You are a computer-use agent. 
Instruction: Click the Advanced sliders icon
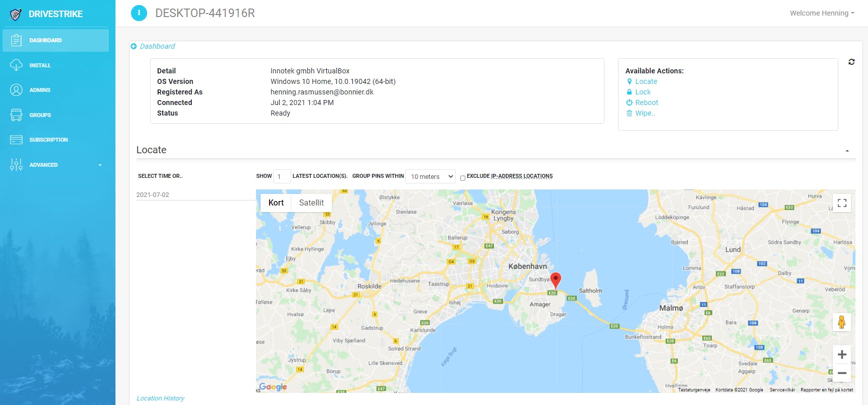click(x=16, y=165)
